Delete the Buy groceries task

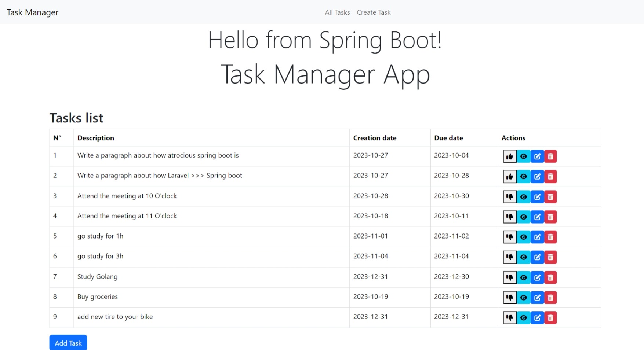[x=550, y=298]
